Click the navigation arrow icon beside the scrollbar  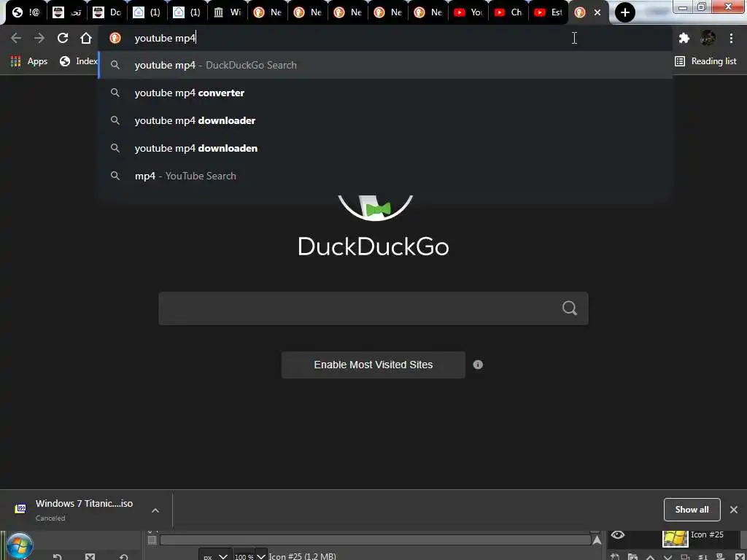597,540
